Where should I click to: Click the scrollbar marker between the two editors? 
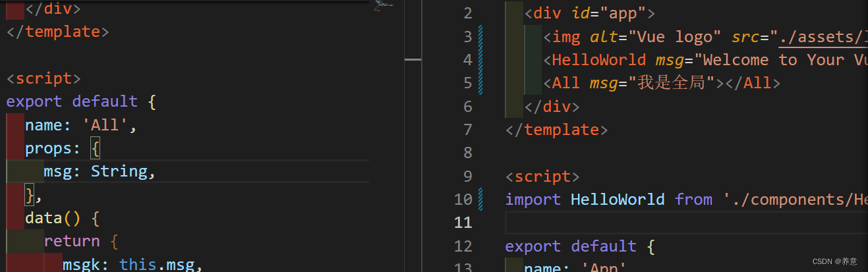coord(413,59)
